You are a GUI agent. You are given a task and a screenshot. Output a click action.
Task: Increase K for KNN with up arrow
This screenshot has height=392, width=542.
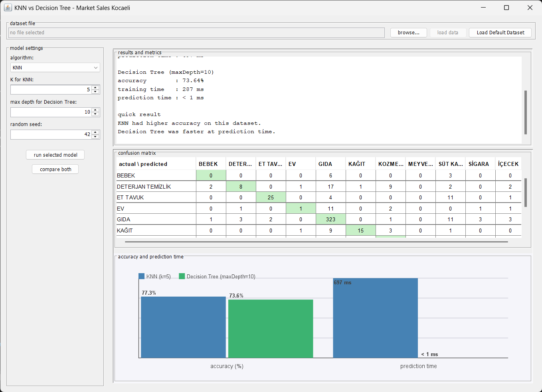(x=95, y=87)
